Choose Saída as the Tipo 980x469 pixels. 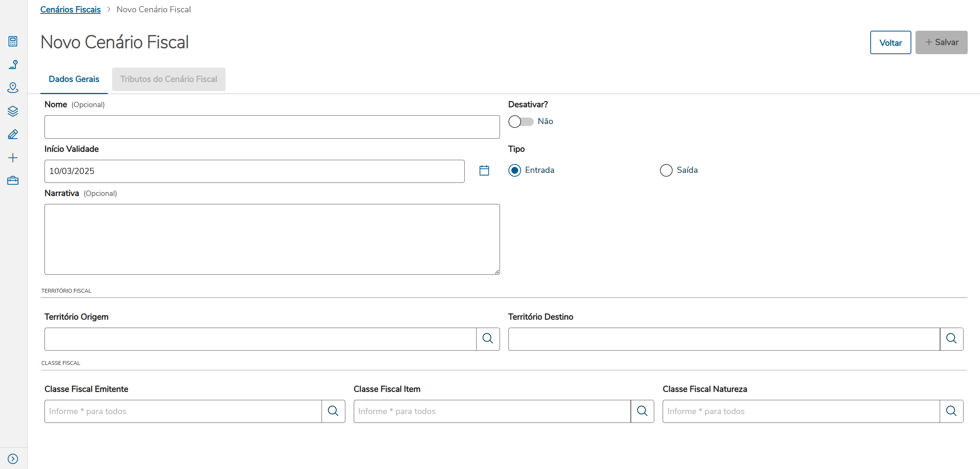tap(666, 170)
